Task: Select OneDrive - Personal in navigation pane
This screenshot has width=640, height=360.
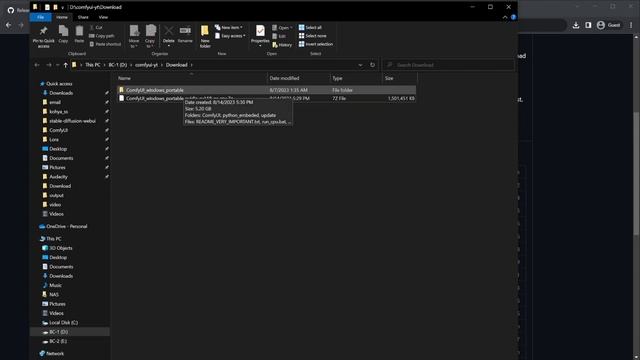Action: [x=67, y=226]
